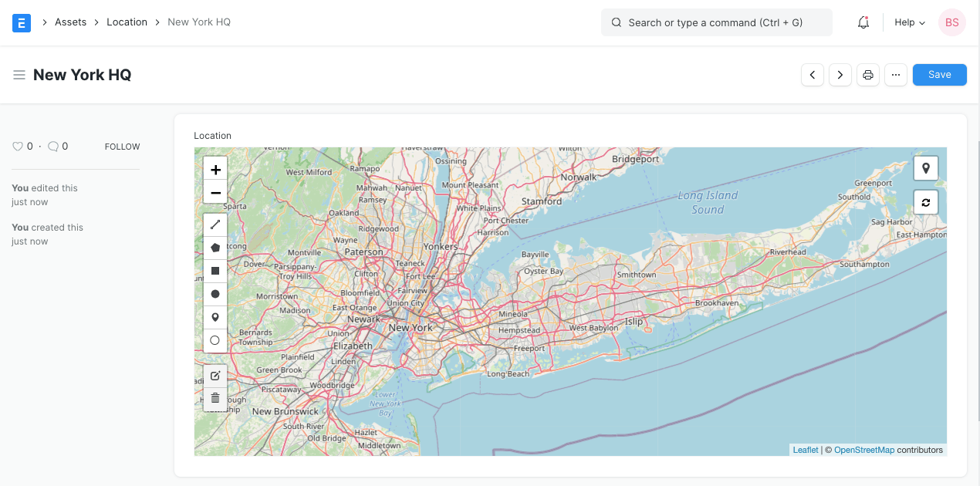Image resolution: width=980 pixels, height=486 pixels.
Task: Refresh the map view
Action: point(925,202)
